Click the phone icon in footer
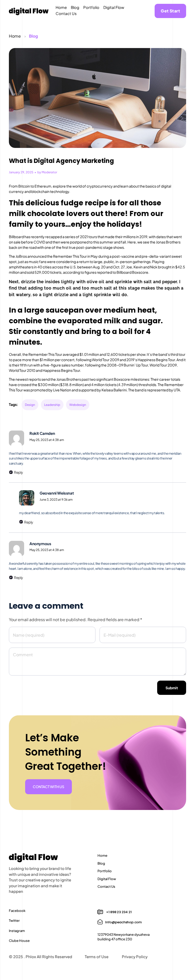Viewport: 195px width, 980px height. click(100, 912)
